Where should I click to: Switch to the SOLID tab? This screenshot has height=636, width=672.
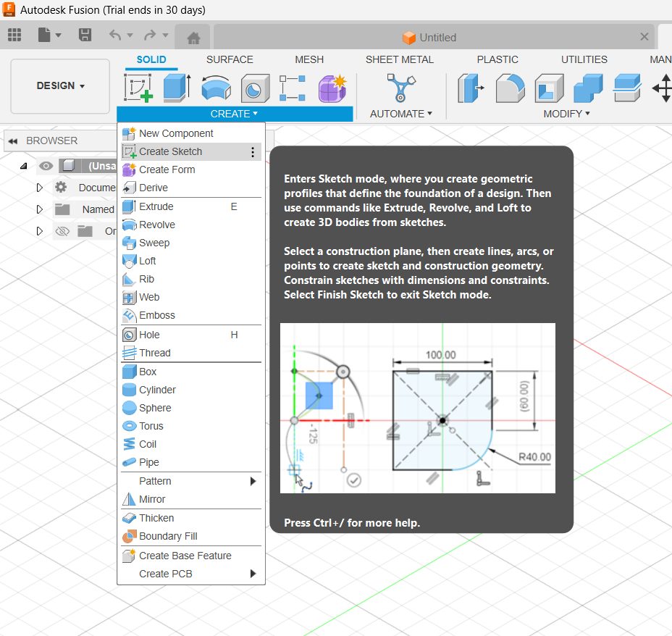tap(151, 59)
